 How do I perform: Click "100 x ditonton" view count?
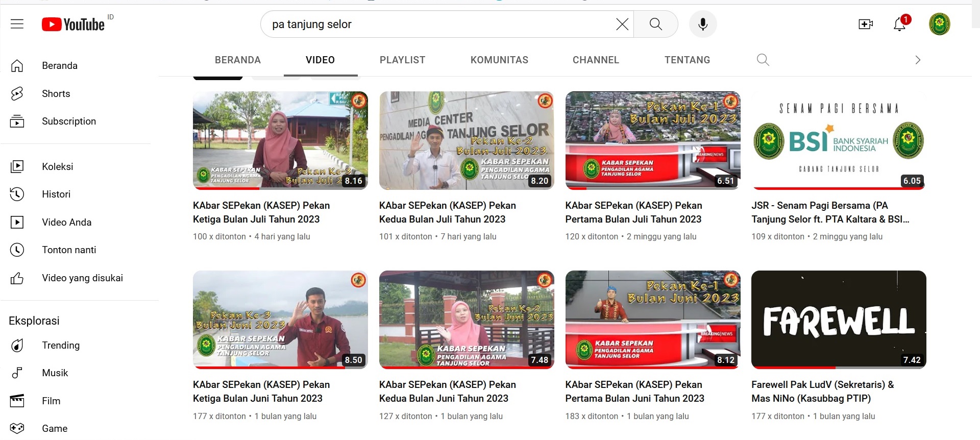tap(219, 237)
